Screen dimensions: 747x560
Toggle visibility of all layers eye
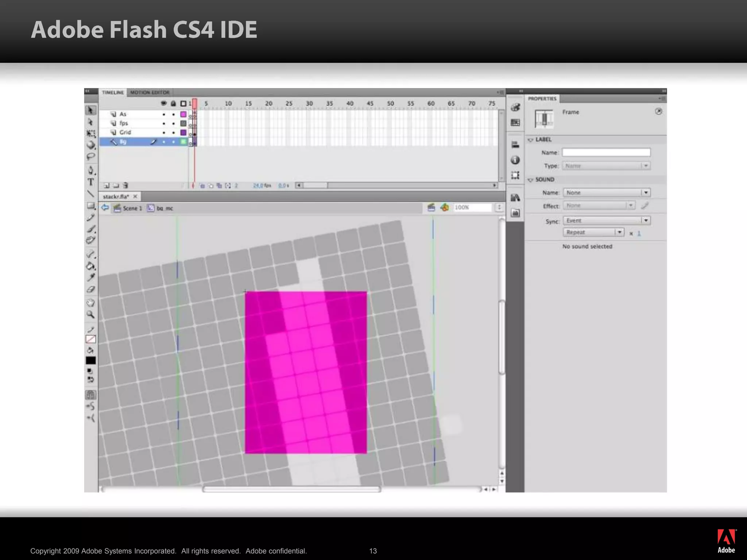click(164, 104)
